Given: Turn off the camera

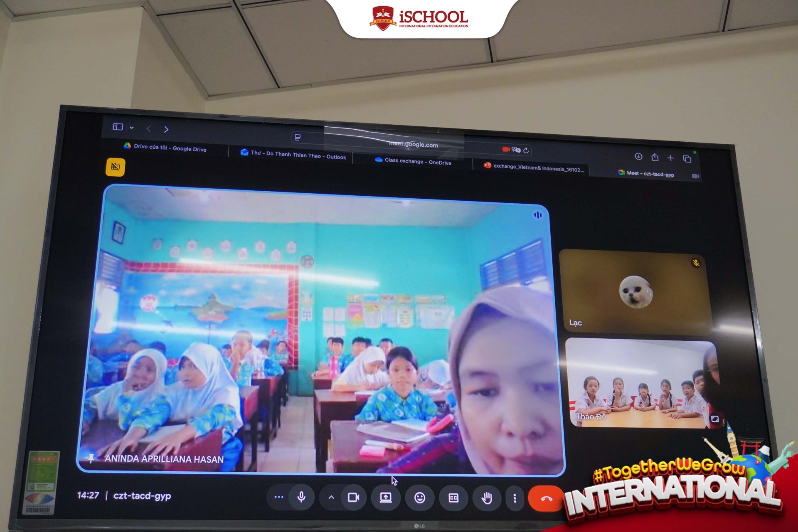Looking at the screenshot, I should 354,497.
